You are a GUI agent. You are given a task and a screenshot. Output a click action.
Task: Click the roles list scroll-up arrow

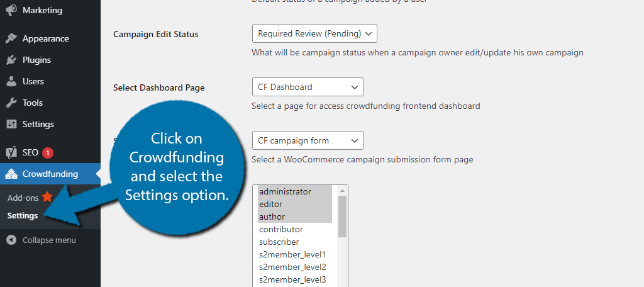coord(342,190)
